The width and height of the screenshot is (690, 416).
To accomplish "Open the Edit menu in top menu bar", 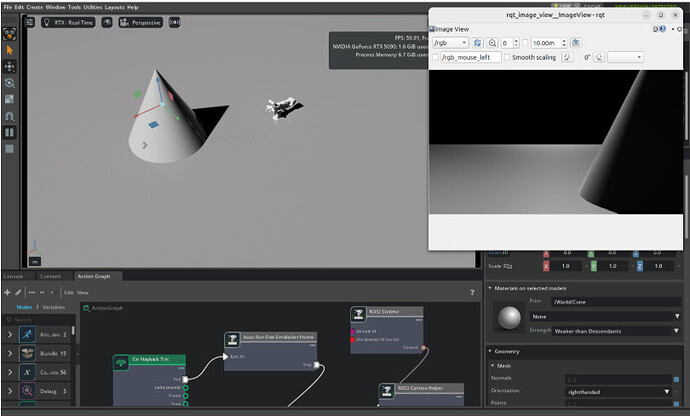I will click(19, 7).
